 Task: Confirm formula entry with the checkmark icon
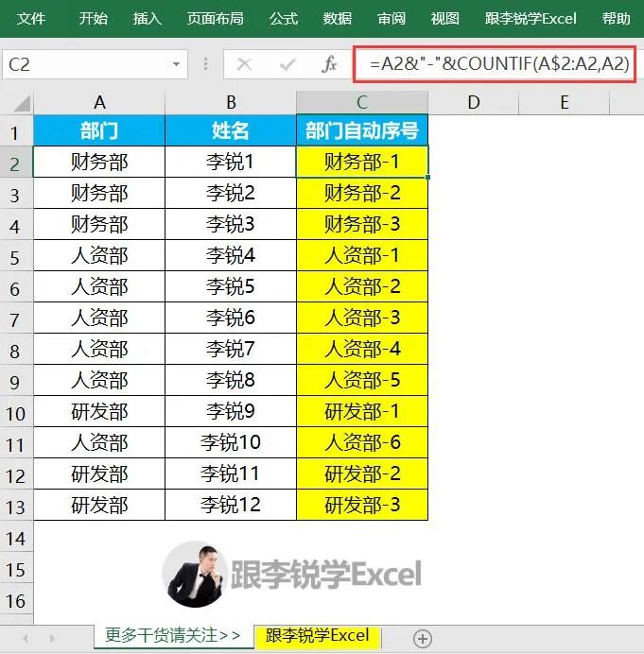287,64
